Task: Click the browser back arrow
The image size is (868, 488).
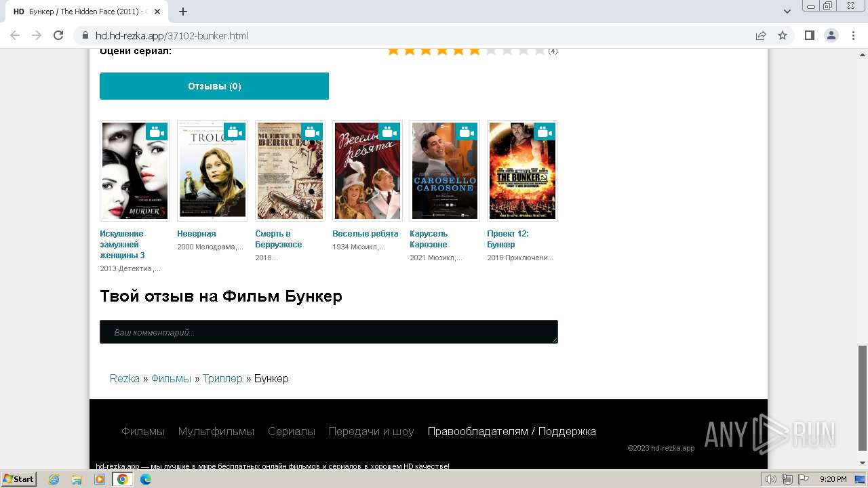Action: pyautogui.click(x=15, y=35)
